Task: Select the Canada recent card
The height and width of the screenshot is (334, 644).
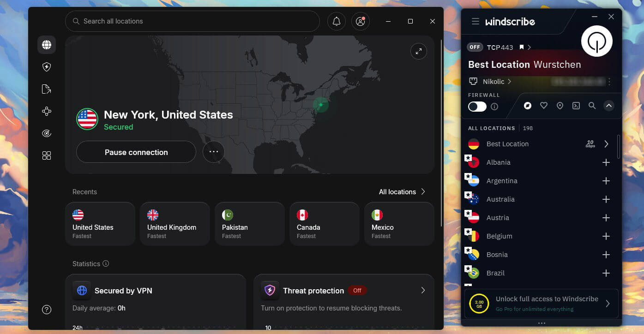Action: click(325, 224)
